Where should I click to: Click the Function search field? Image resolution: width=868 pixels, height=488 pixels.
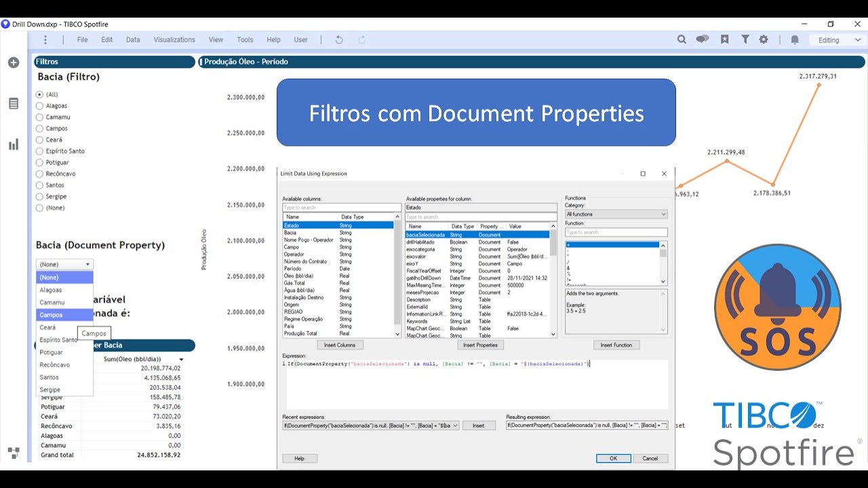pyautogui.click(x=616, y=232)
